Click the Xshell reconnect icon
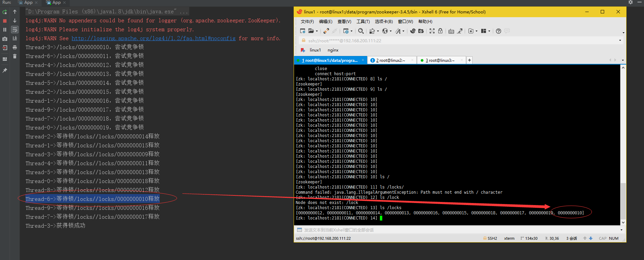The height and width of the screenshot is (260, 644). click(326, 31)
